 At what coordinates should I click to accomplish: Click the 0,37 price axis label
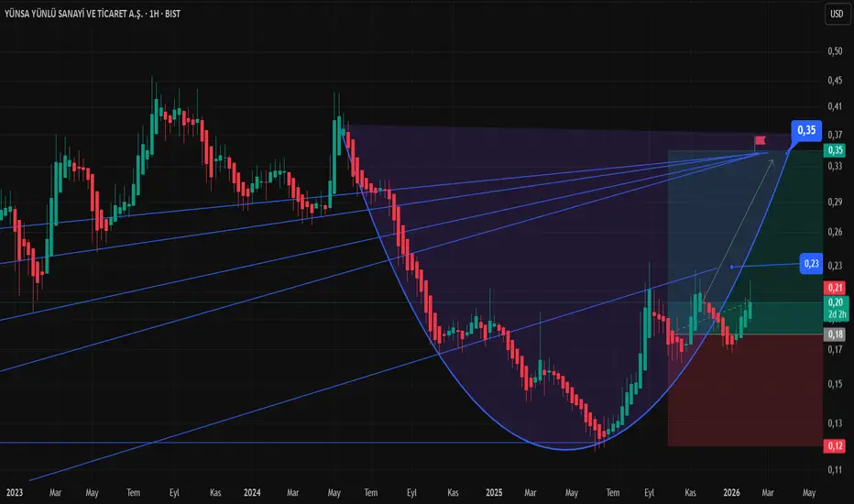pos(835,135)
